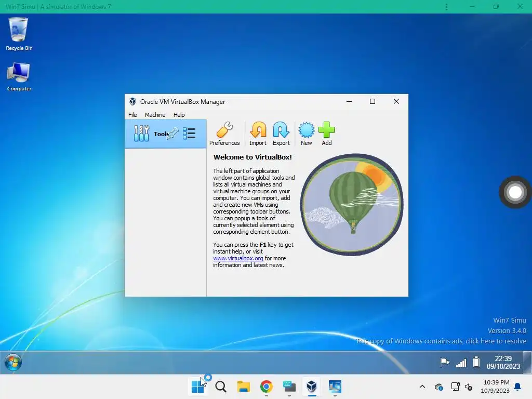Open the Win7 Simu three-dot menu
Image resolution: width=532 pixels, height=399 pixels.
(x=446, y=6)
